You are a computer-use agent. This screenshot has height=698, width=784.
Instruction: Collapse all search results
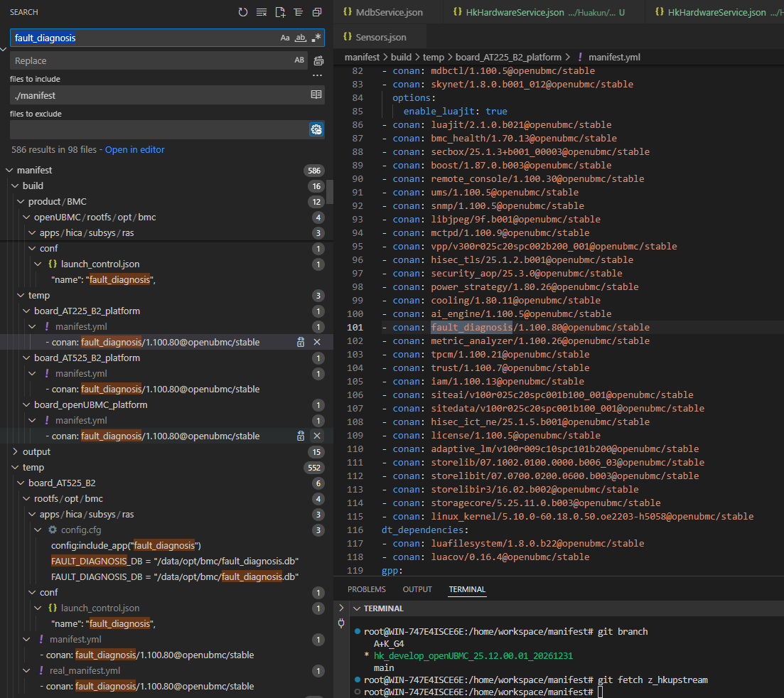[317, 12]
